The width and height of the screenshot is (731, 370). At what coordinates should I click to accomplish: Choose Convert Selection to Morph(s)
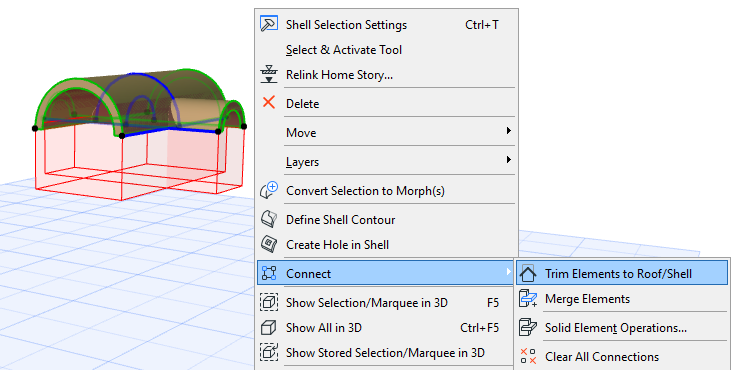tap(386, 191)
